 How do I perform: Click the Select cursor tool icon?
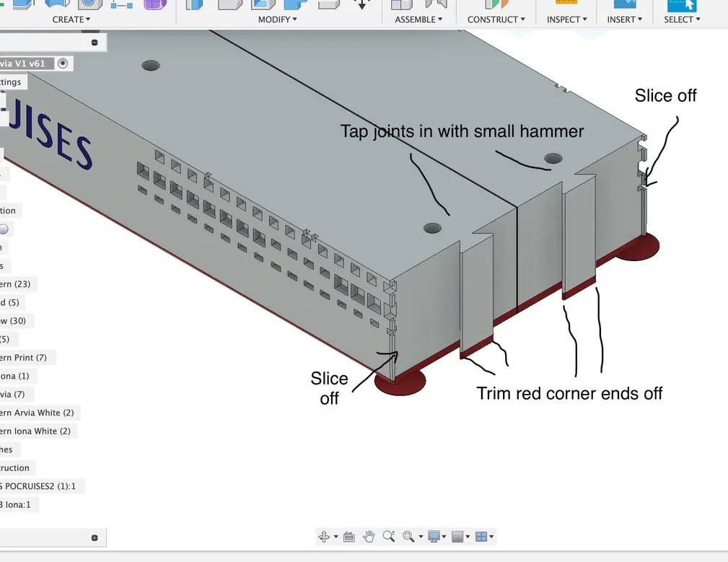(682, 5)
